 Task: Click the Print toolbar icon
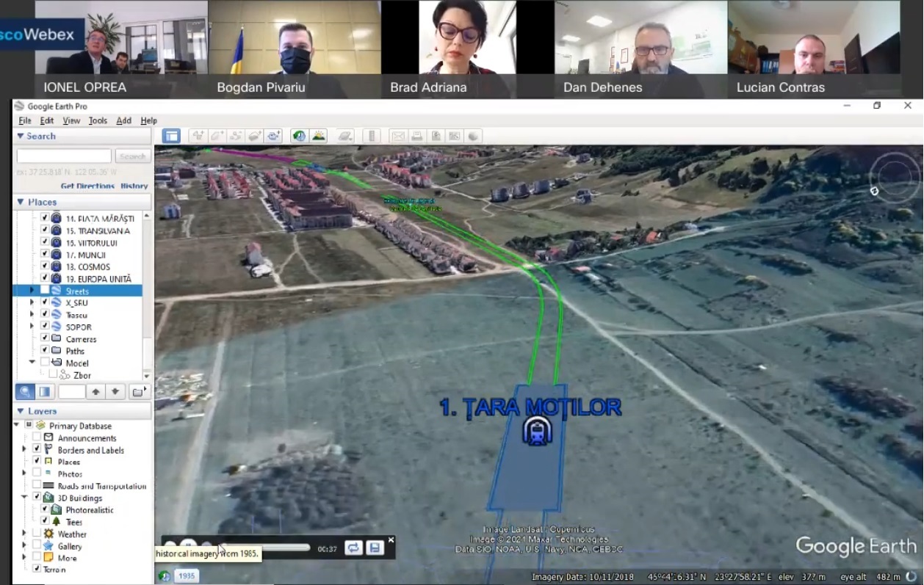[417, 136]
